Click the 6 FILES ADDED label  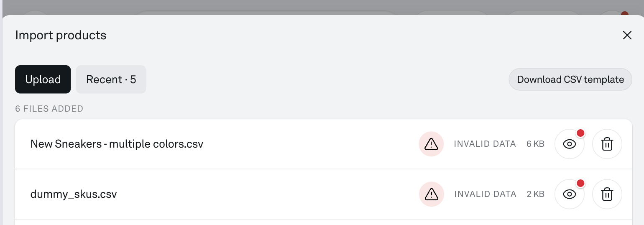[x=49, y=109]
